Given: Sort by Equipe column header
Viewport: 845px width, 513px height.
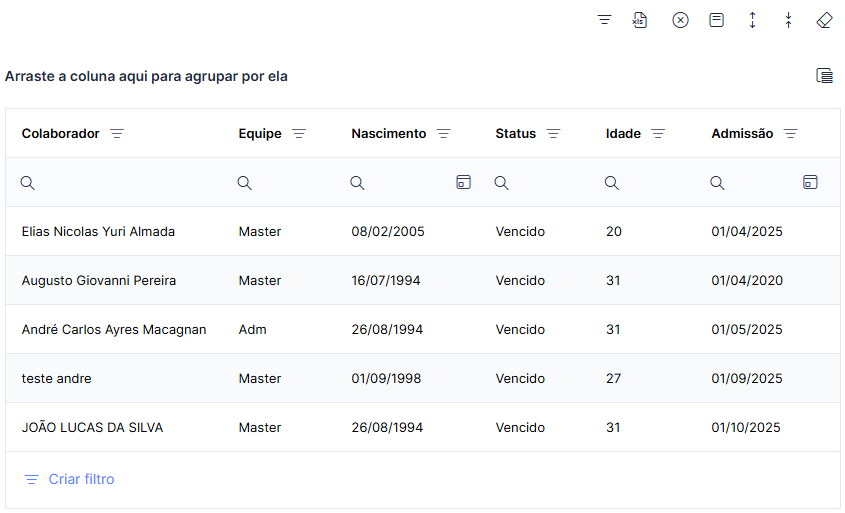Looking at the screenshot, I should point(260,134).
